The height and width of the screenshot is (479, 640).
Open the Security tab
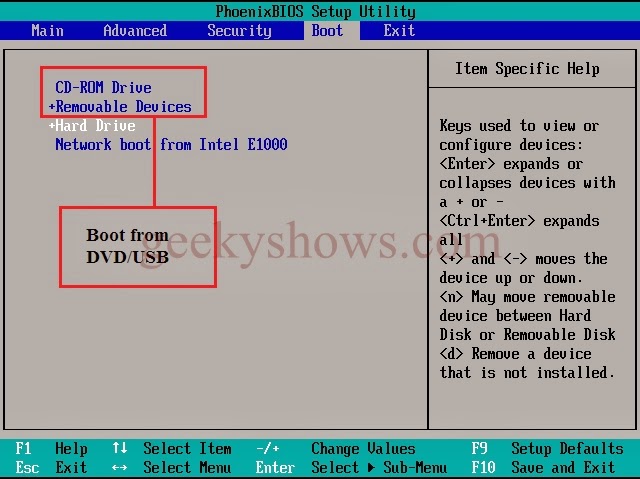pos(239,31)
